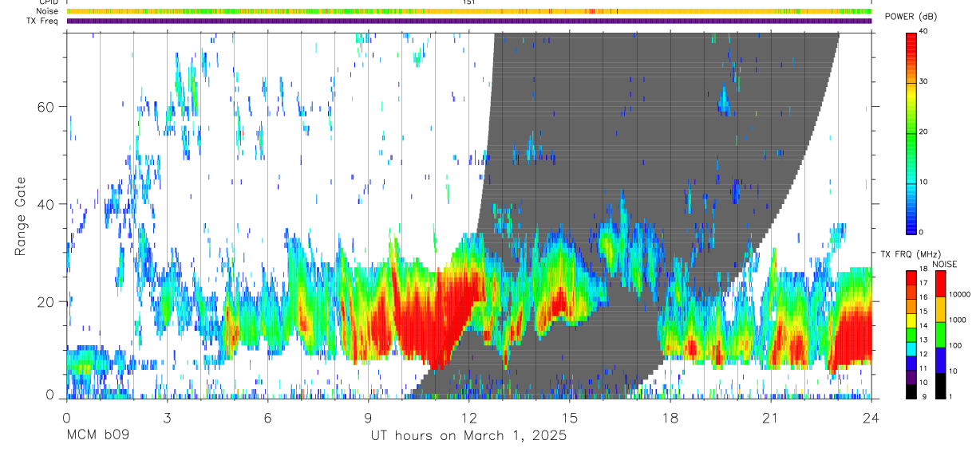
Task: Pick the red 17-18 MHz TX FRQ swatch
Action: pos(911,277)
